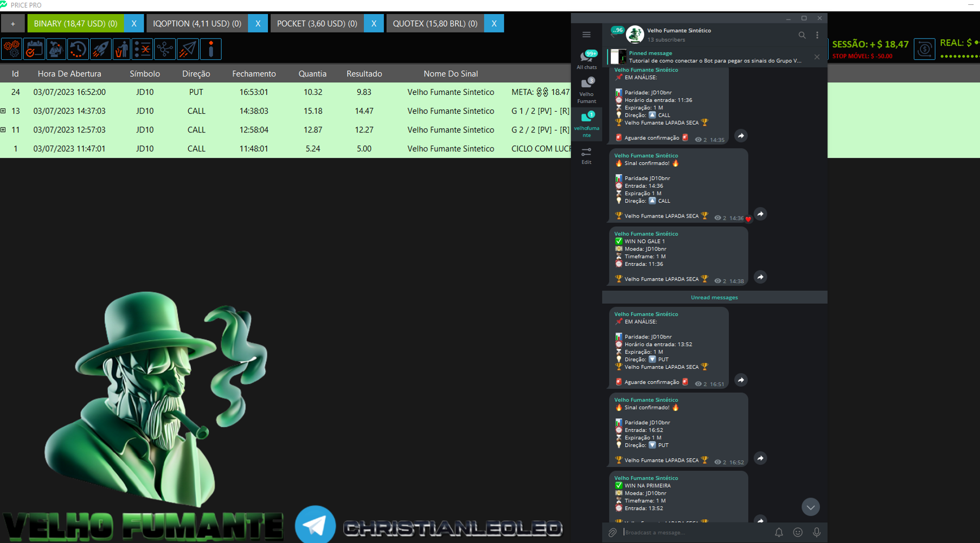Screen dimensions: 980x543
Task: Click the STOP MÓVEL value text
Action: pos(862,56)
